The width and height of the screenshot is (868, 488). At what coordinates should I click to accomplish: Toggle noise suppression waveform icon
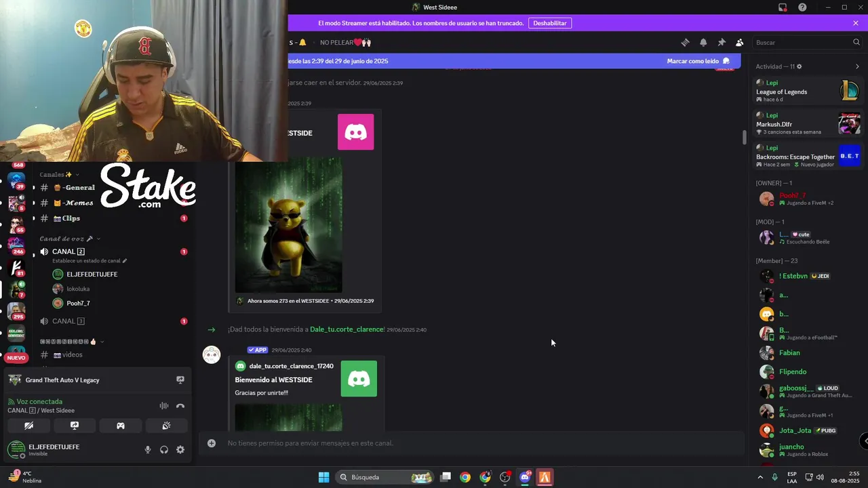(x=164, y=406)
